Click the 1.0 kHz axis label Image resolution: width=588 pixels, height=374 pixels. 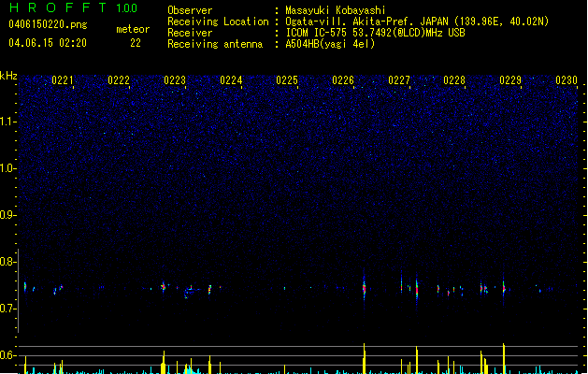[x=7, y=168]
